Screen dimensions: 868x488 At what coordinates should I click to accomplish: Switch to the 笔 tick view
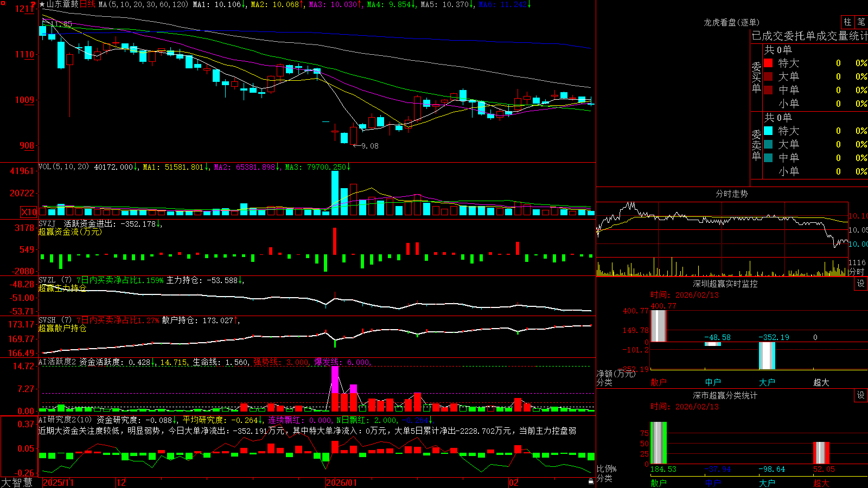861,22
